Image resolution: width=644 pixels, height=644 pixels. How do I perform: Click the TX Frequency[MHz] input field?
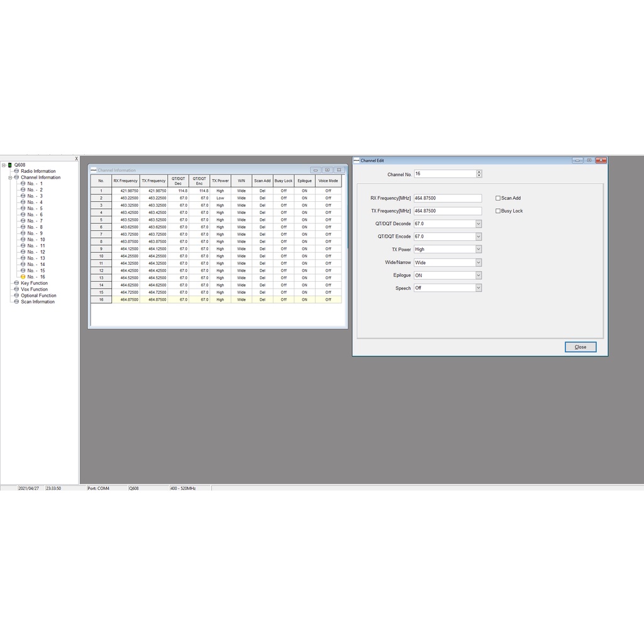coord(448,211)
